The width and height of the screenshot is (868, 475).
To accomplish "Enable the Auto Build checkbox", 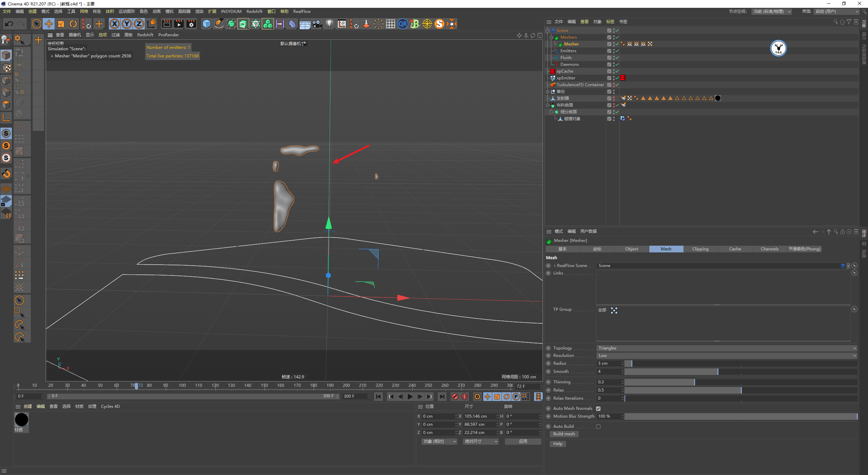I will tap(598, 426).
